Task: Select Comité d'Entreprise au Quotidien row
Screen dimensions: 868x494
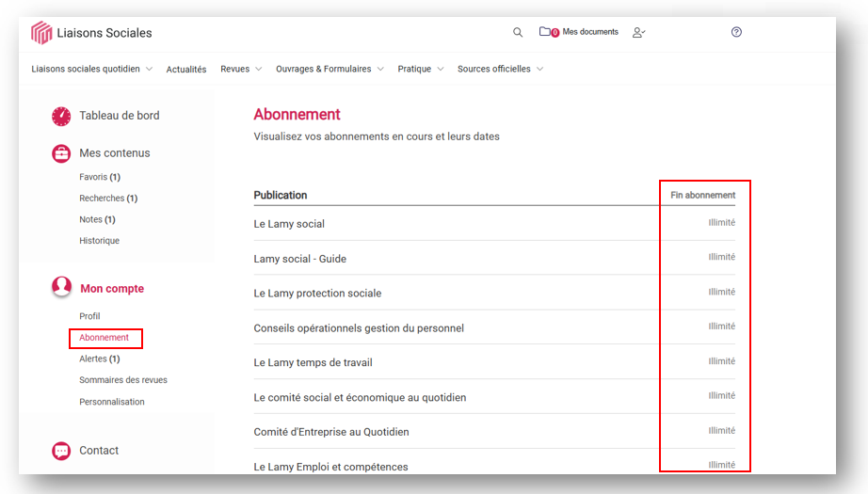Action: point(494,432)
